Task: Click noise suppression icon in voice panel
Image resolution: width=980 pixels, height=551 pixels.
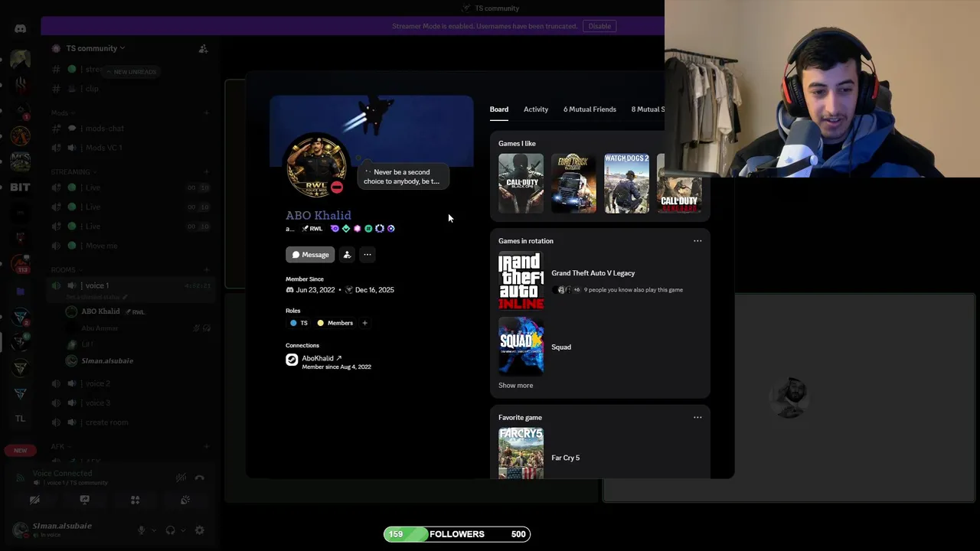Action: [181, 478]
